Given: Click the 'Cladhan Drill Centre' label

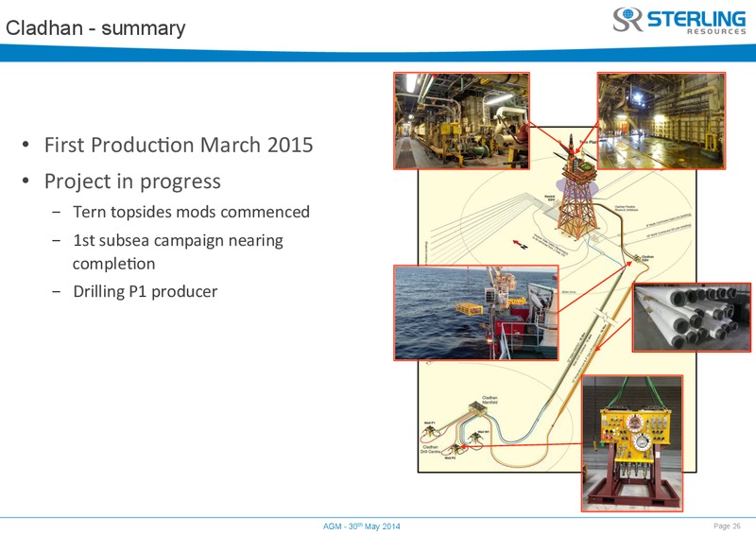Looking at the screenshot, I should click(x=430, y=450).
